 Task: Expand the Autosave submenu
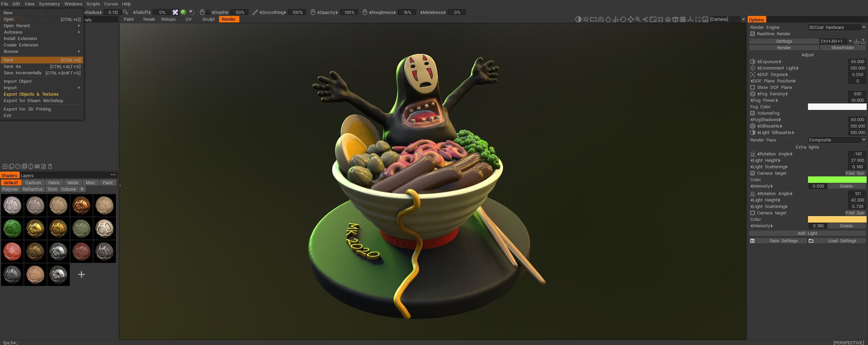(x=41, y=32)
